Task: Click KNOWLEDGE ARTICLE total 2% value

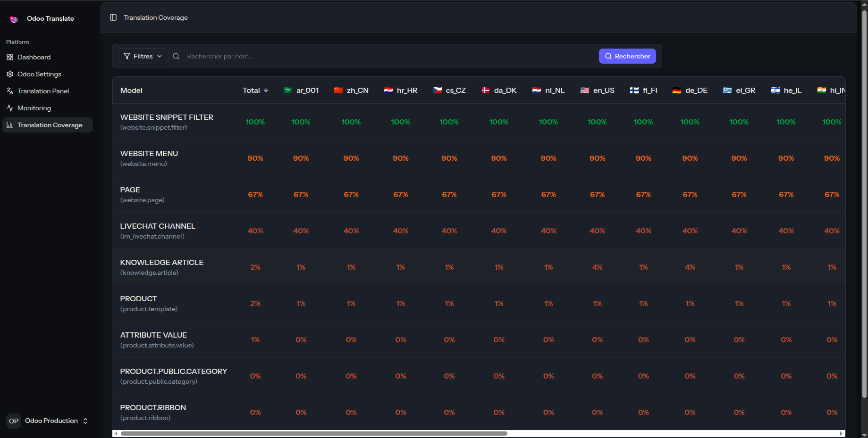Action: (255, 267)
